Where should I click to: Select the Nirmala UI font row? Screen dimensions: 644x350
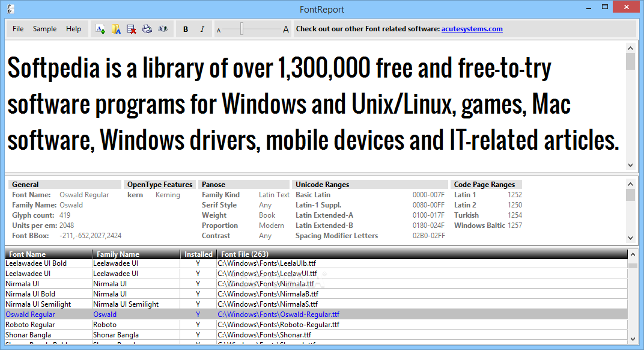click(316, 284)
